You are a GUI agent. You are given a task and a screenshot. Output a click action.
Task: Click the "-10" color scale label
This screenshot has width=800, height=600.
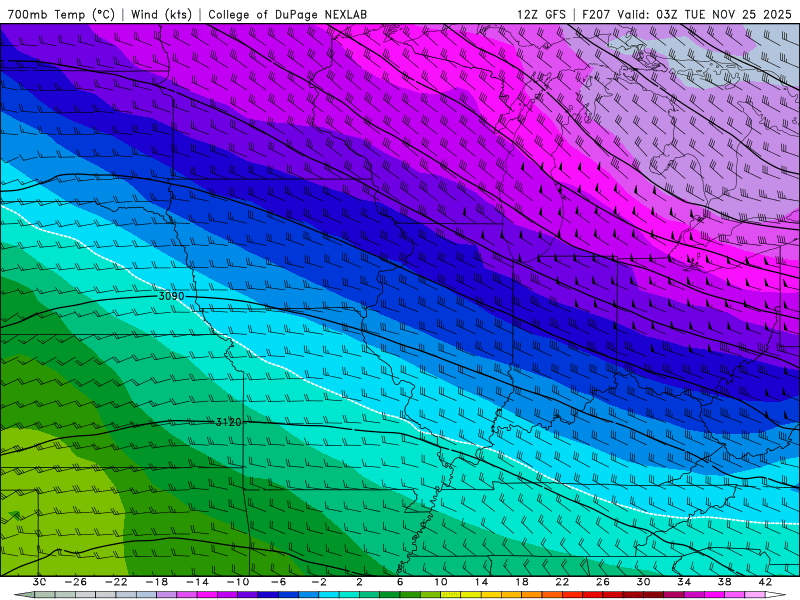pyautogui.click(x=238, y=582)
